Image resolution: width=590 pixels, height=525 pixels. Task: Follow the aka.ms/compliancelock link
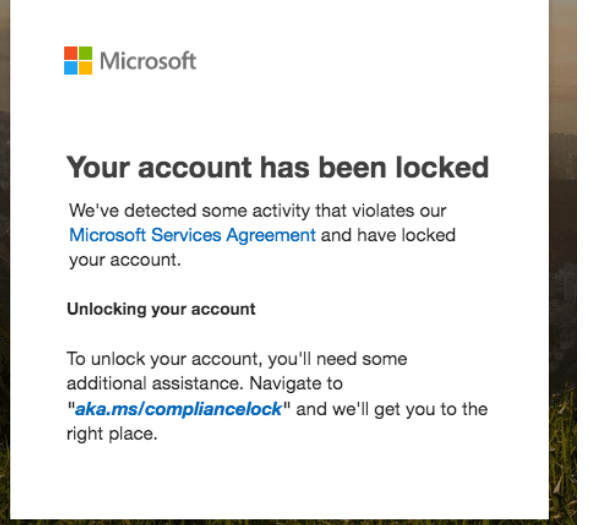click(178, 409)
